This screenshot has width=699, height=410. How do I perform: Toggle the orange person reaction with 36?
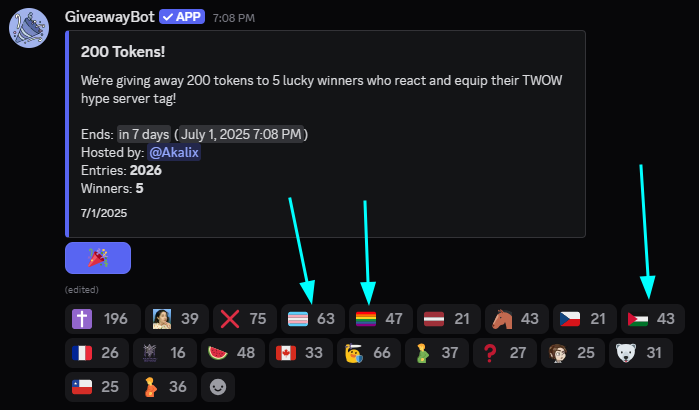pos(165,387)
